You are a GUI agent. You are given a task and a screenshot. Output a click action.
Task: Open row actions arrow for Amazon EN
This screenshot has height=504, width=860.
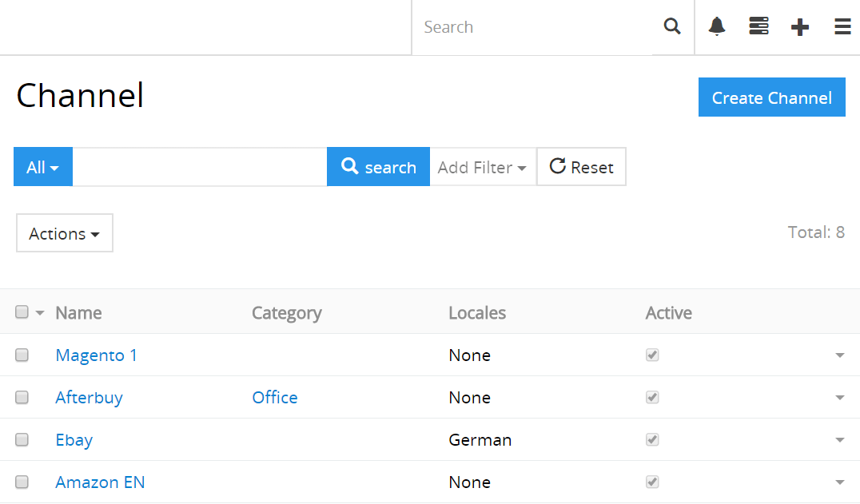pos(839,482)
